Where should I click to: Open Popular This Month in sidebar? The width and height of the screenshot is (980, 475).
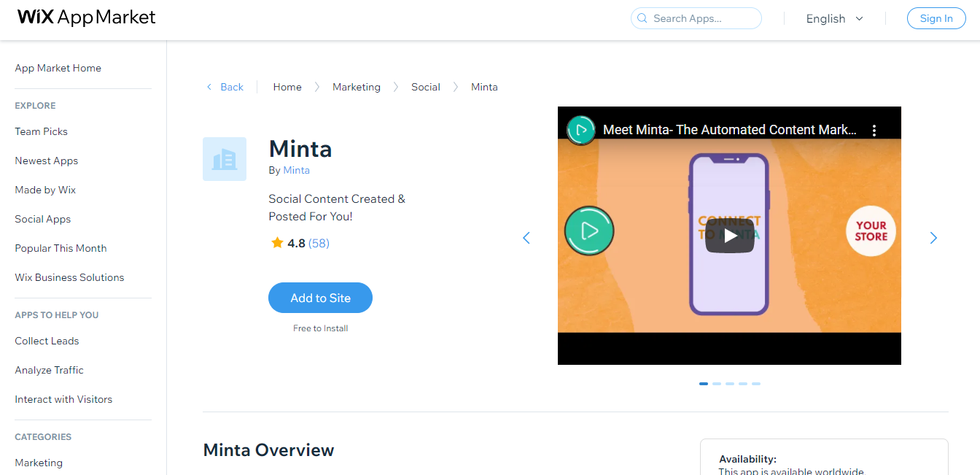[61, 248]
